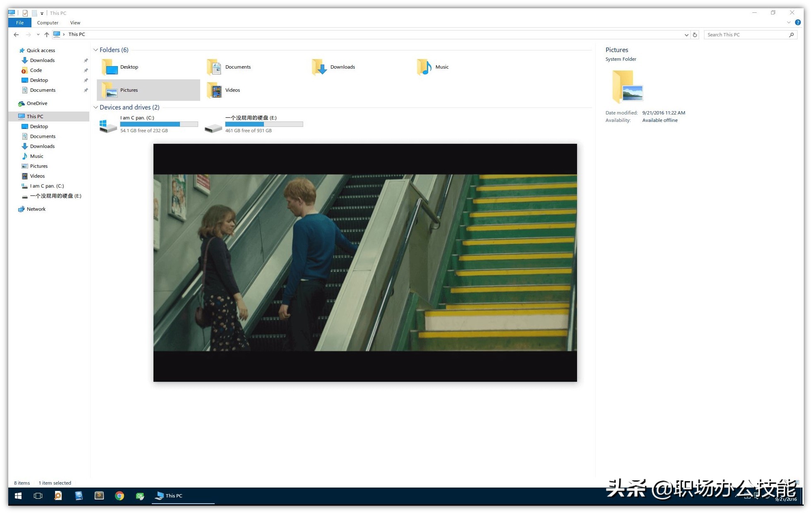The width and height of the screenshot is (812, 514).
Task: Click the 'Available offline' text in details pane
Action: pos(660,120)
